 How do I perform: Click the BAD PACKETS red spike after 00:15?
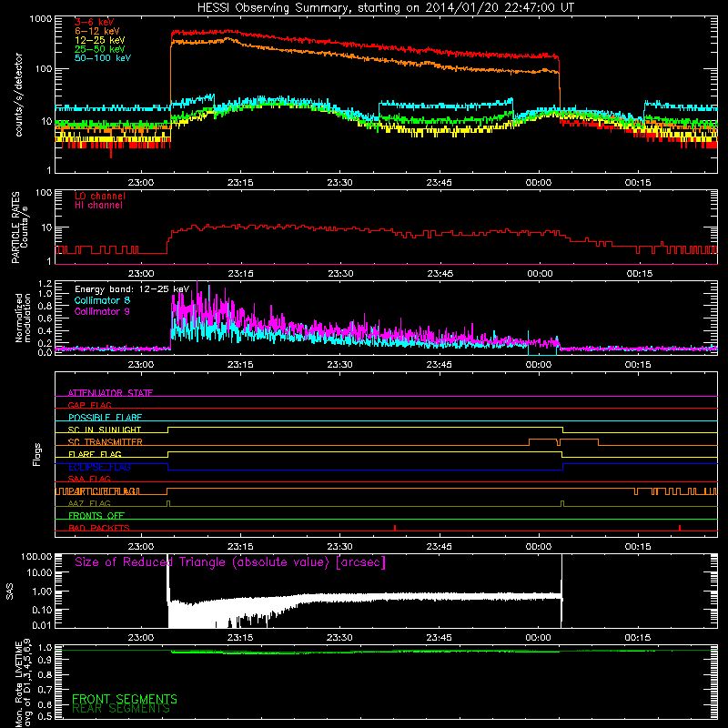[680, 528]
